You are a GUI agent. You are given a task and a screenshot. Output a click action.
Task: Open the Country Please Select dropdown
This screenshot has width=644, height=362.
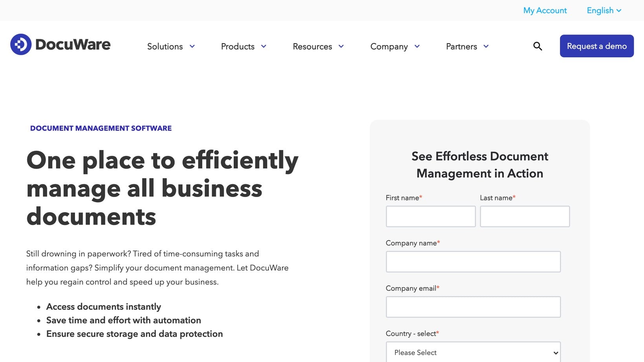point(473,352)
